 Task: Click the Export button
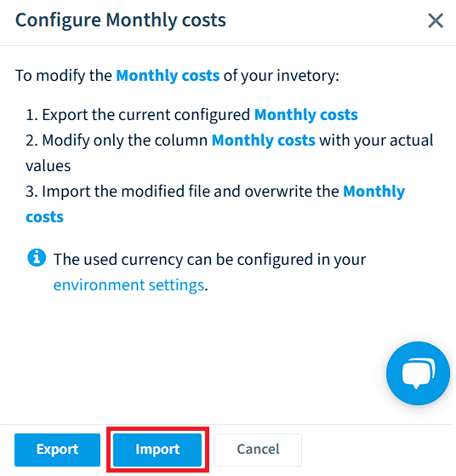pyautogui.click(x=57, y=450)
